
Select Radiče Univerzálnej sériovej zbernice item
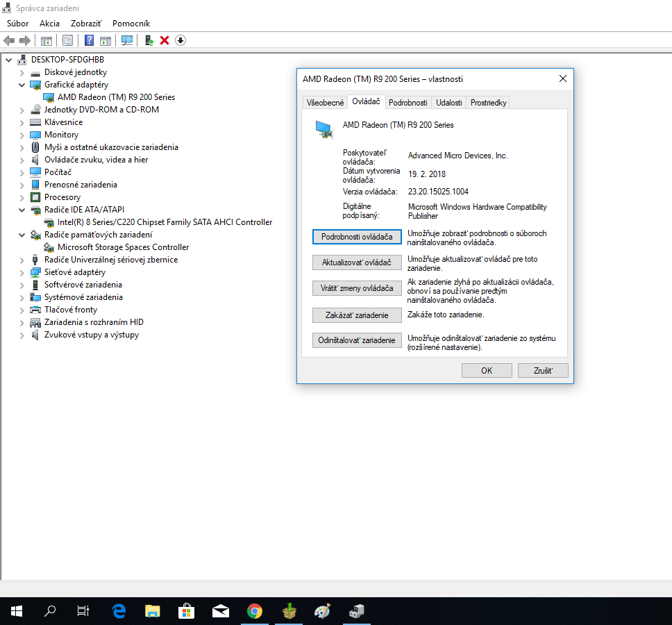coord(111,260)
